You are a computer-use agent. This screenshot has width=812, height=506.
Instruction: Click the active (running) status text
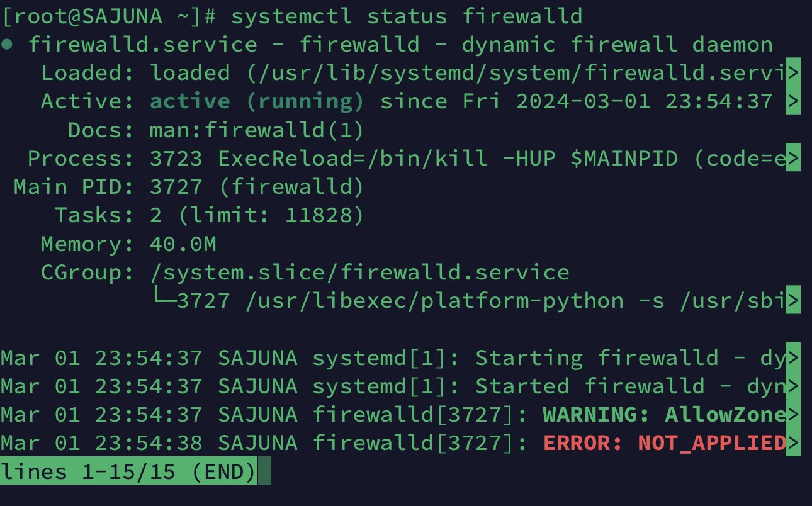257,101
